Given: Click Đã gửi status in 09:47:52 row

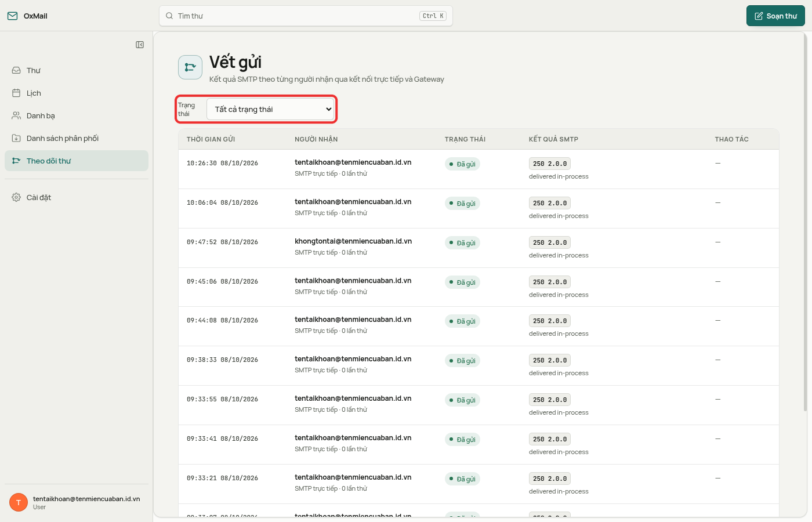Looking at the screenshot, I should click(462, 243).
